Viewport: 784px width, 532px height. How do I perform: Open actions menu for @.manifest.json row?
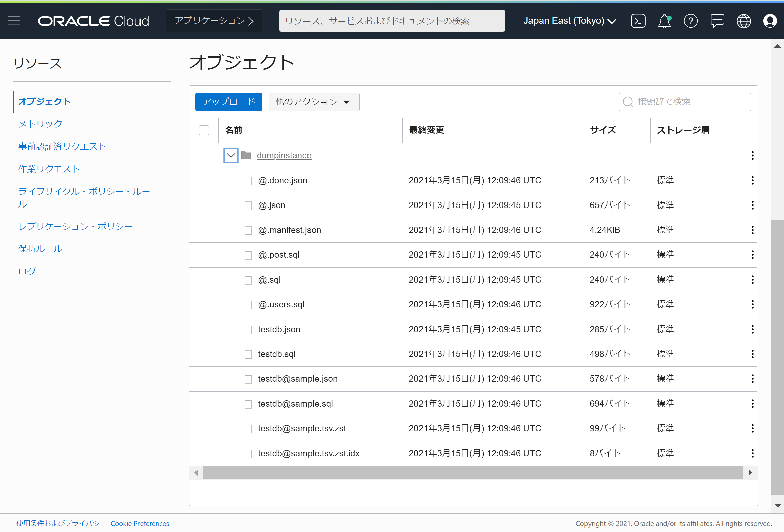coord(752,230)
